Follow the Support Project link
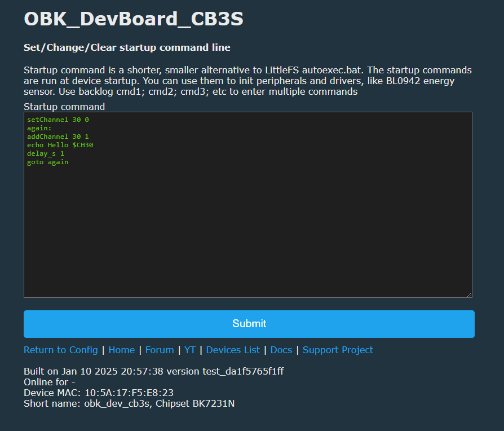 (x=338, y=350)
